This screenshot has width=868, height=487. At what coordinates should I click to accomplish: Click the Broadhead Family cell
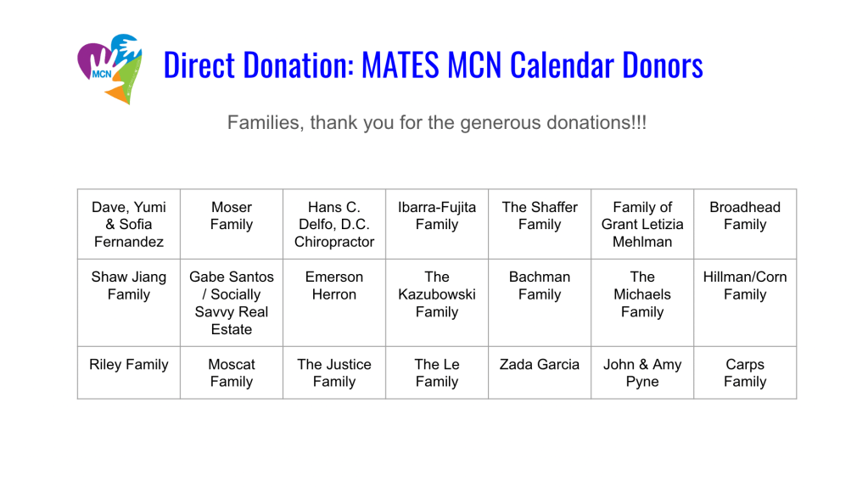point(745,216)
